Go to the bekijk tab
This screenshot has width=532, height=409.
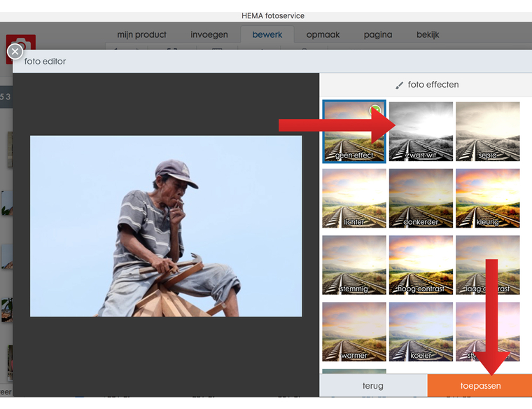point(428,34)
